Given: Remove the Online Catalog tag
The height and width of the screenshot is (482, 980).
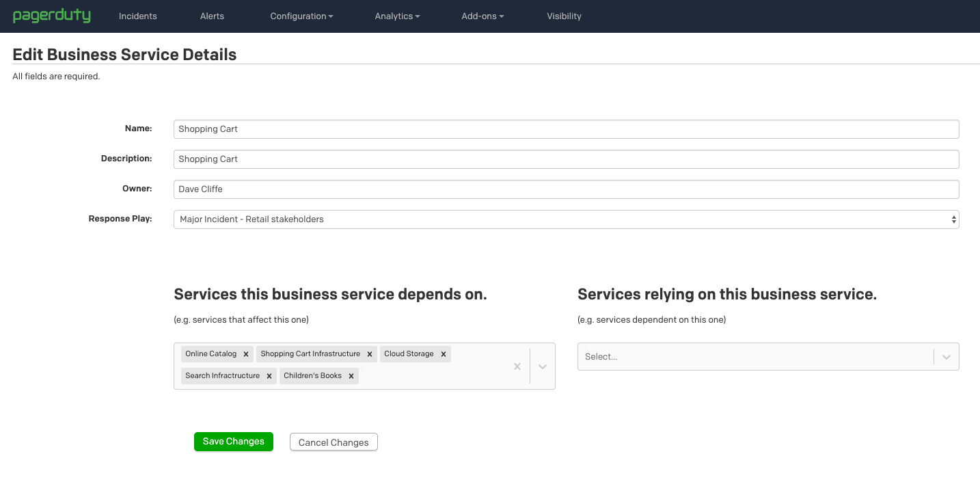Looking at the screenshot, I should pyautogui.click(x=246, y=354).
